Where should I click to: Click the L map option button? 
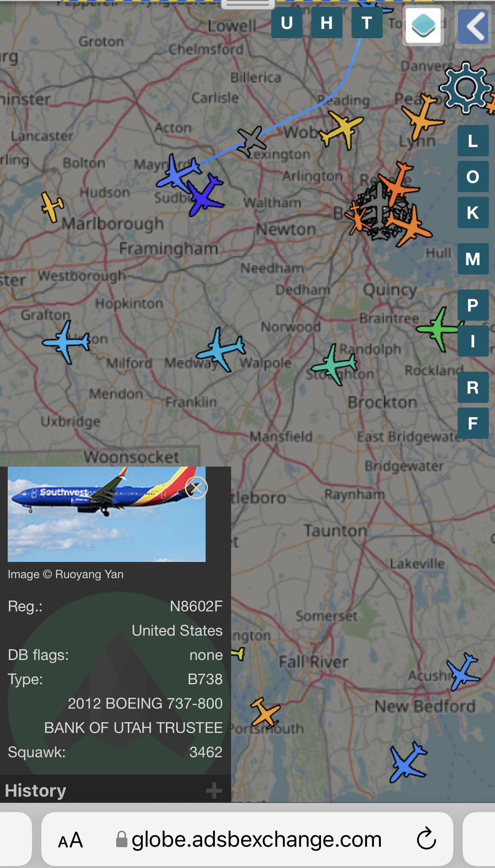click(x=473, y=141)
